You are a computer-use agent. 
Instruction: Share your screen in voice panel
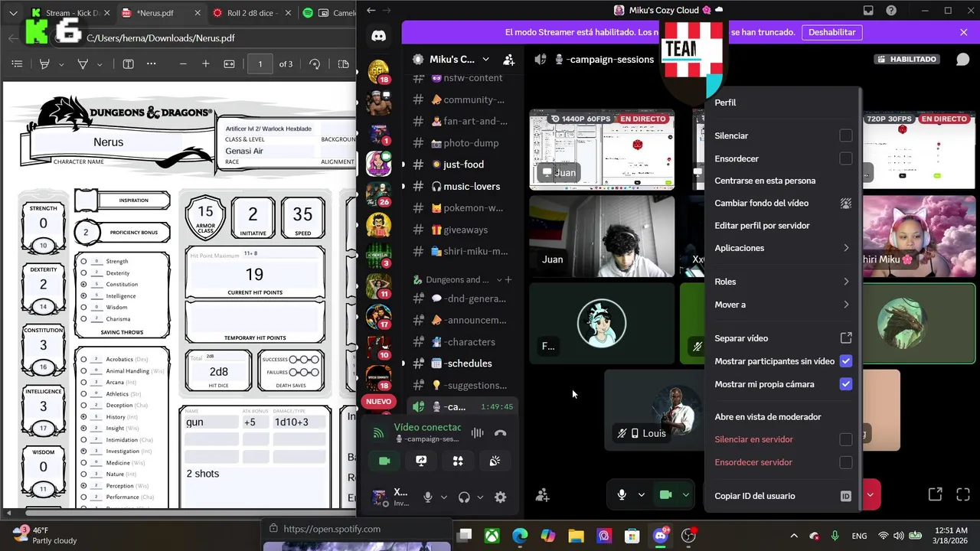pyautogui.click(x=421, y=461)
